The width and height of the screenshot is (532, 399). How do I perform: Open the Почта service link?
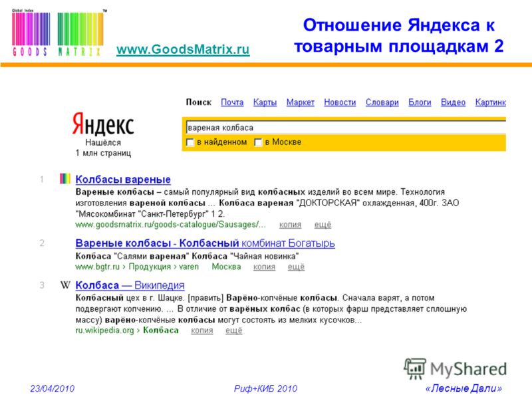point(232,102)
